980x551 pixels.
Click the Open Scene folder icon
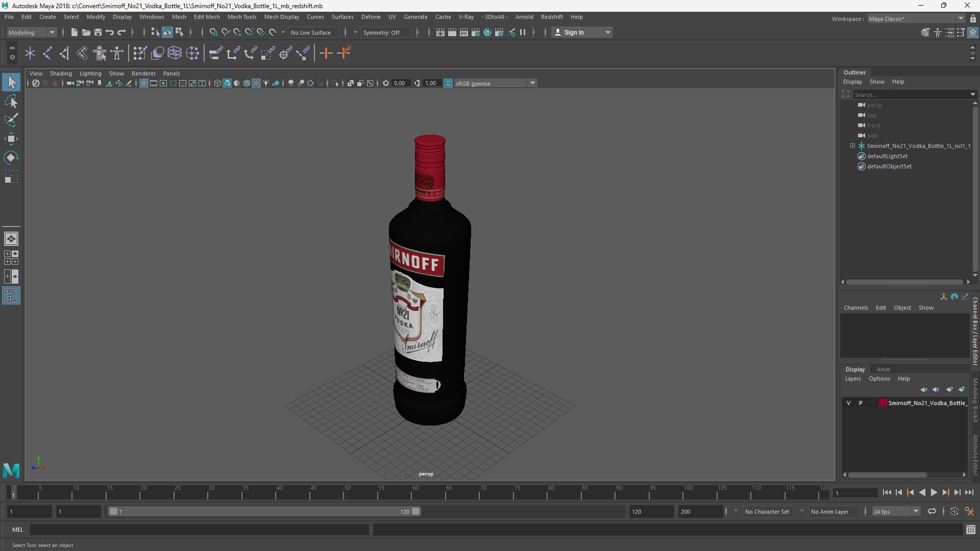[86, 32]
